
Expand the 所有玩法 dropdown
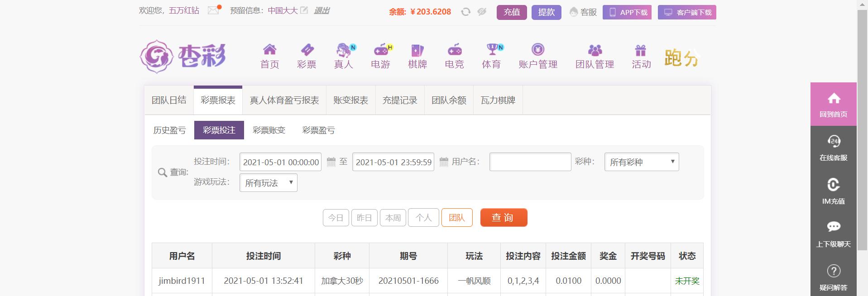(x=269, y=183)
